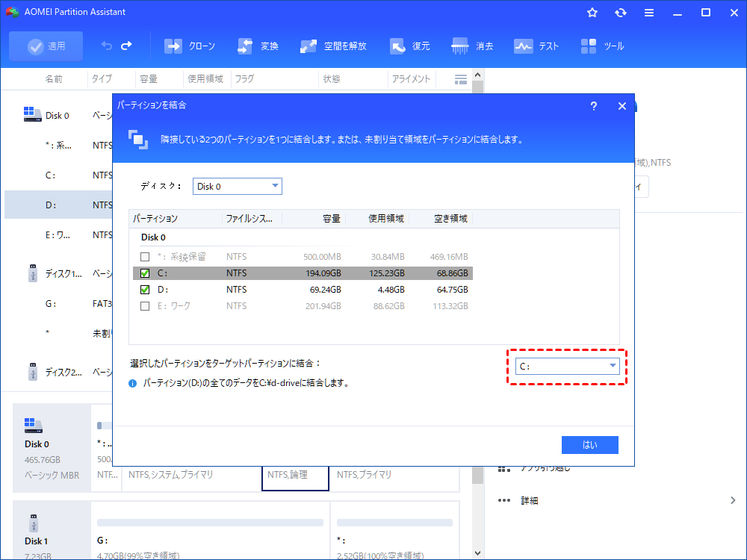This screenshot has height=560, width=747.
Task: Select the G: row in main list
Action: coord(58,303)
